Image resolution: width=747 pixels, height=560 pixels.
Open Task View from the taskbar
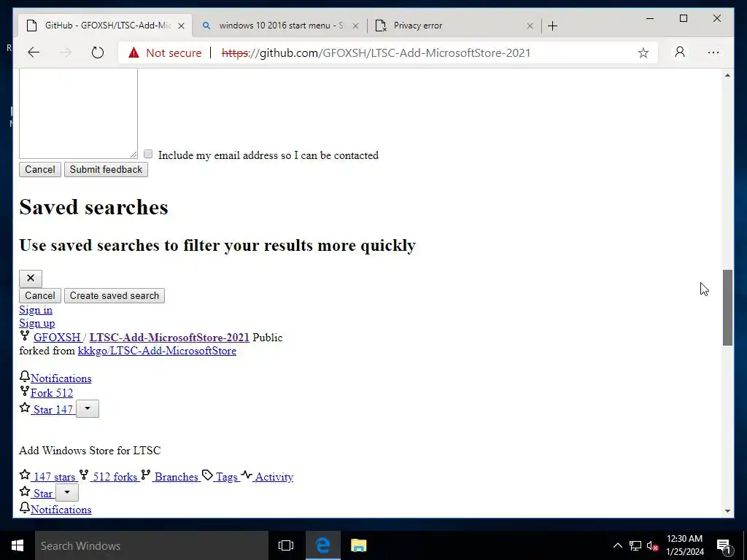coord(286,545)
